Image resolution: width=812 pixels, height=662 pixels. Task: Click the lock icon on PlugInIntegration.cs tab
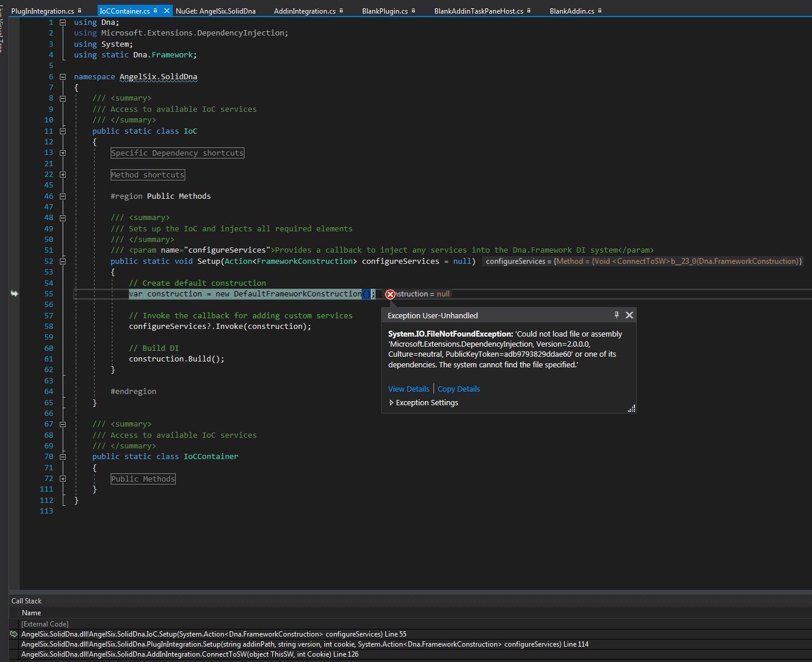coord(79,9)
